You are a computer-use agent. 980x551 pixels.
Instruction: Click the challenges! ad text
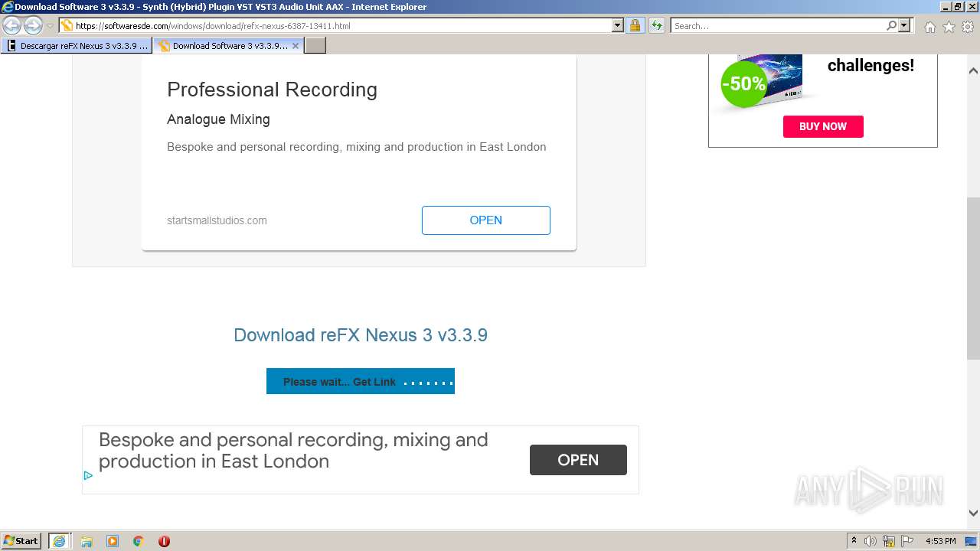coord(871,65)
